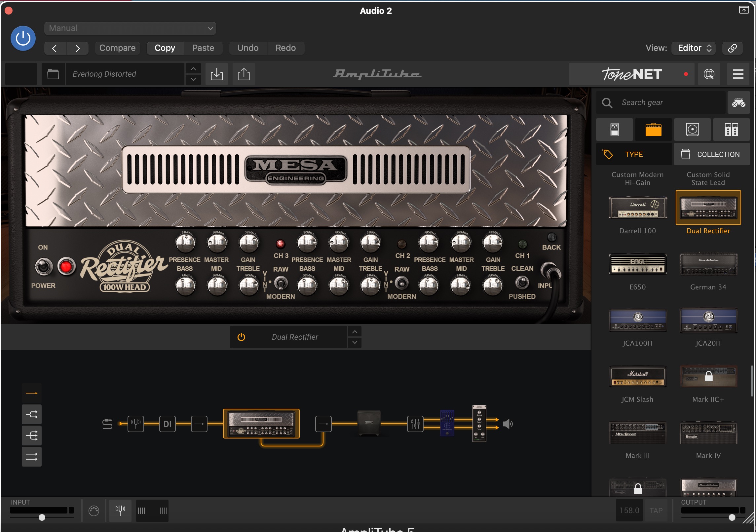The image size is (756, 532).
Task: Click the BACK panel button
Action: point(551,237)
